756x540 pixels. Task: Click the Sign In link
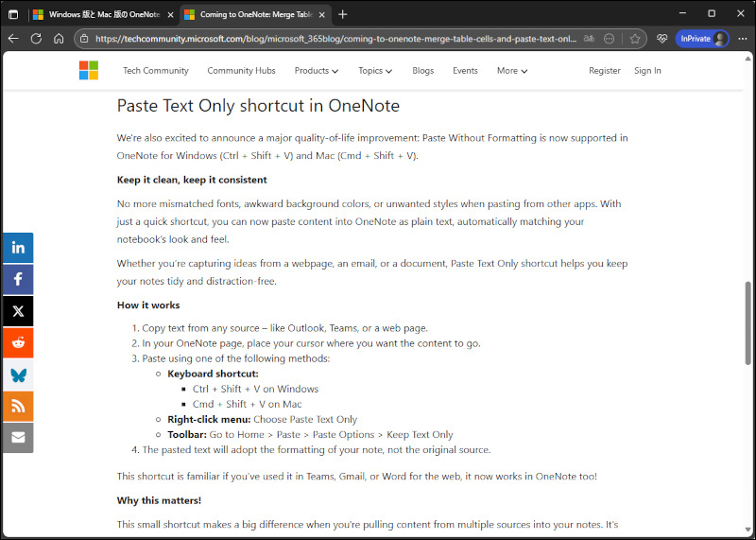click(x=647, y=71)
